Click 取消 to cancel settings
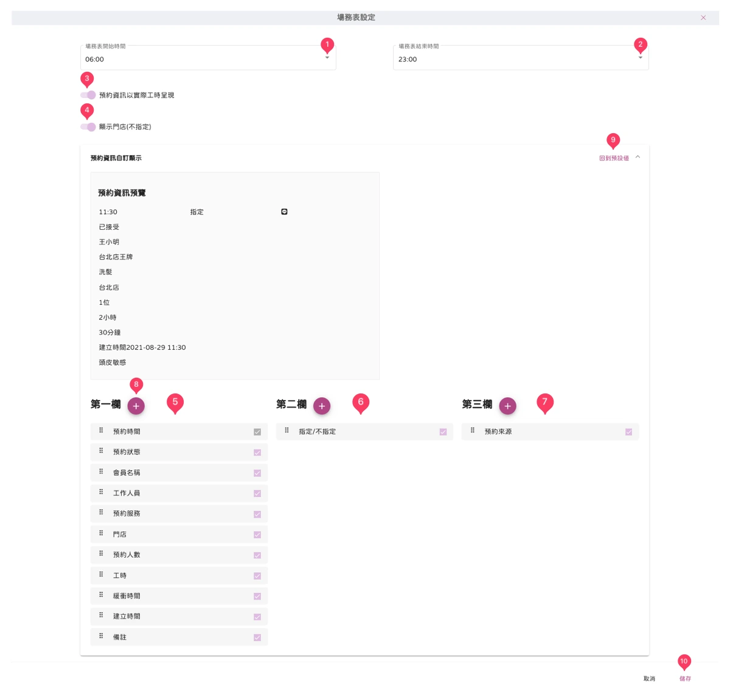Image resolution: width=730 pixels, height=700 pixels. 649,678
